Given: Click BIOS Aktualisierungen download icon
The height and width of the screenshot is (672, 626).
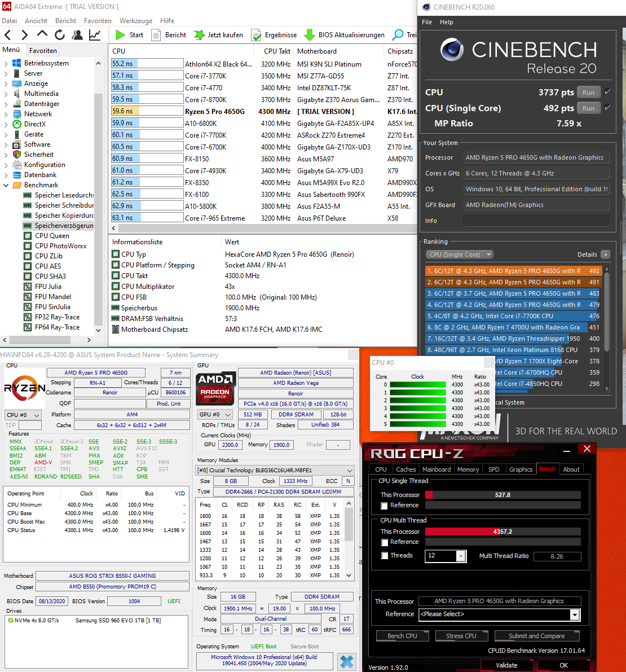Looking at the screenshot, I should 310,35.
